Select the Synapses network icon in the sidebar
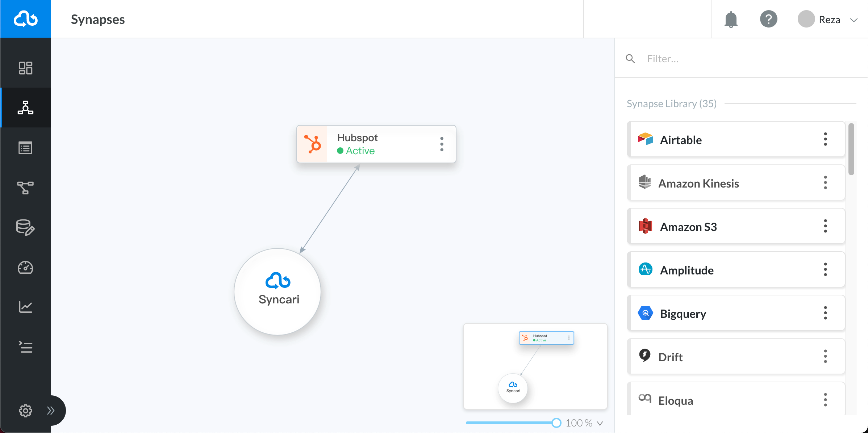This screenshot has height=433, width=868. (25, 108)
